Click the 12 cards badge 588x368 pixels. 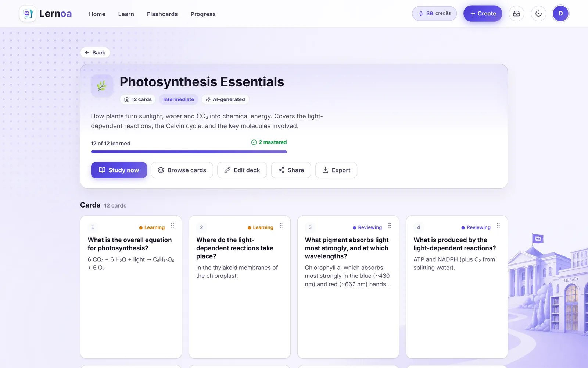click(138, 99)
